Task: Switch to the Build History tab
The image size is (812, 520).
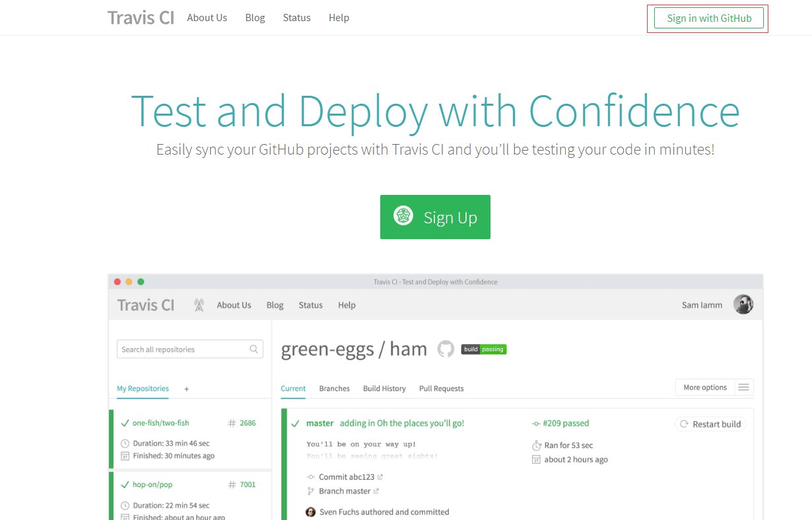Action: 384,389
